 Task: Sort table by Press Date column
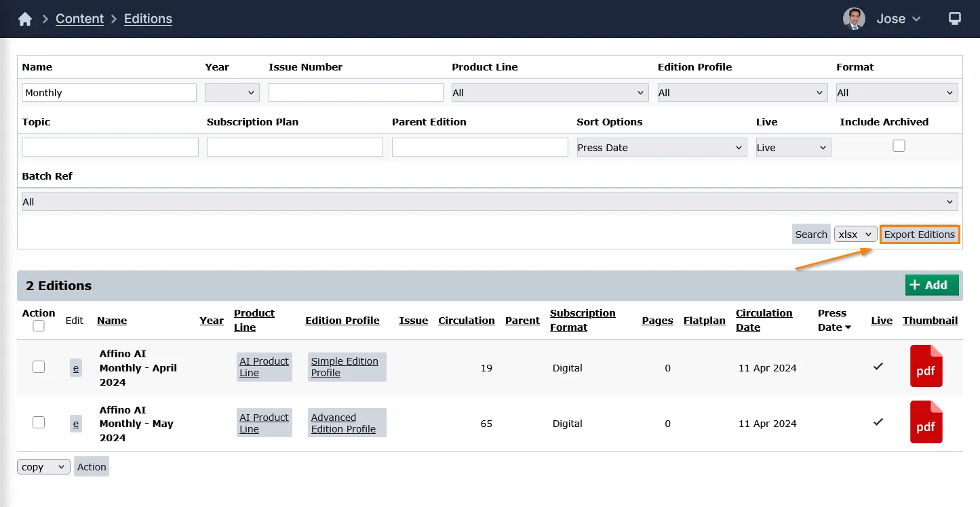click(834, 320)
